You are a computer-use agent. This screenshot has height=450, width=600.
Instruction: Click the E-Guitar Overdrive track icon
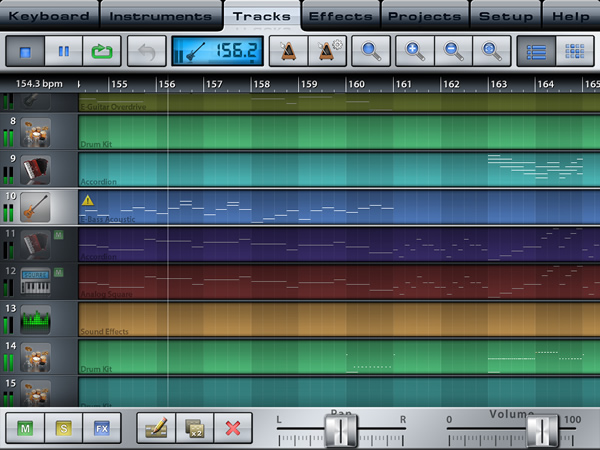point(35,101)
